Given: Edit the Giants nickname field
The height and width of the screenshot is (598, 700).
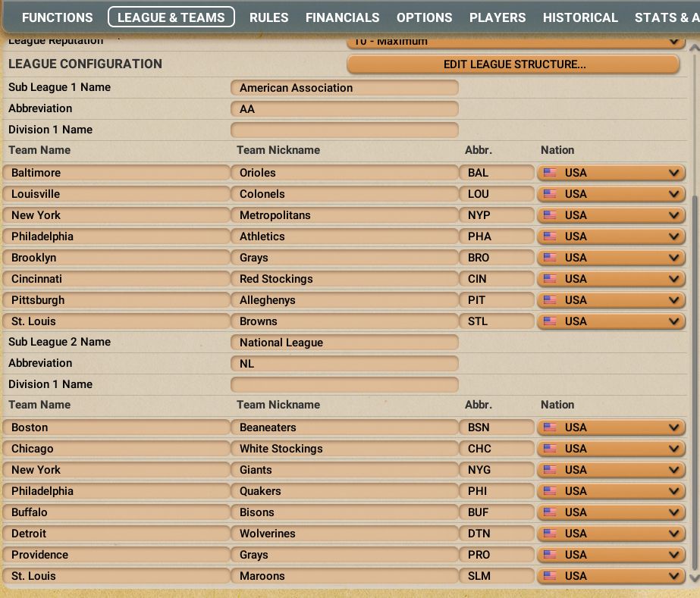Looking at the screenshot, I should (344, 470).
